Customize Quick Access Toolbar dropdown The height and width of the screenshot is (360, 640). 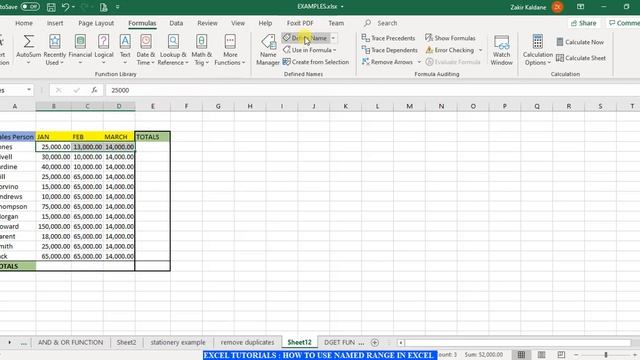118,7
